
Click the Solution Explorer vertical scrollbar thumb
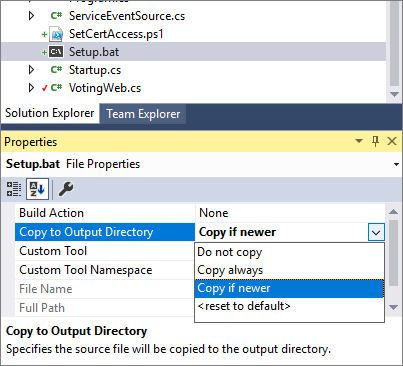tap(394, 43)
